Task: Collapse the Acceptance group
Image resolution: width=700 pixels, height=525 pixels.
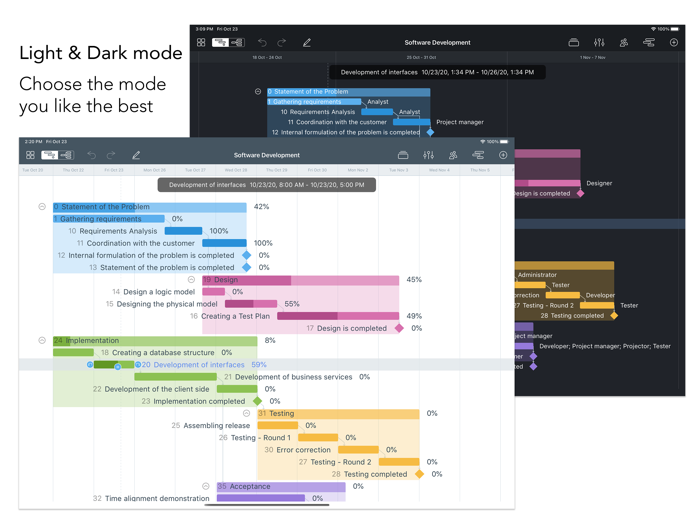Action: (205, 486)
